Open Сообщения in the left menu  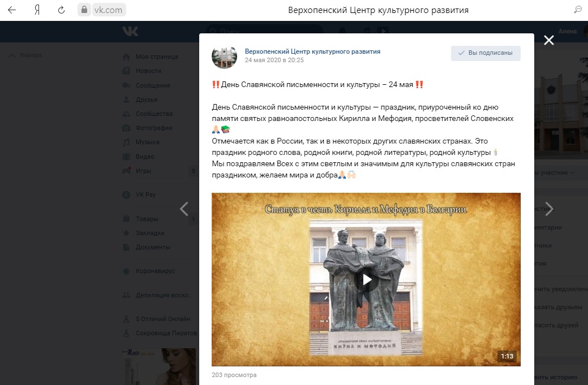[x=153, y=85]
